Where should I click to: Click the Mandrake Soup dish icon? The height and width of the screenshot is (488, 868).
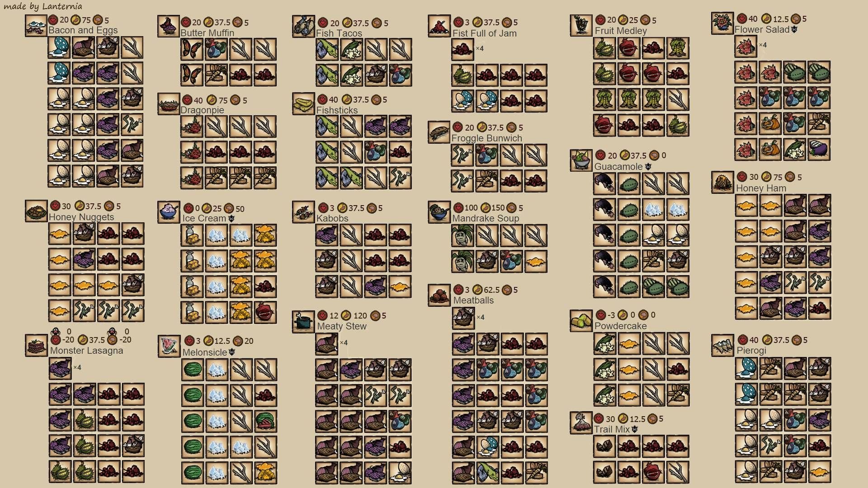(x=439, y=212)
